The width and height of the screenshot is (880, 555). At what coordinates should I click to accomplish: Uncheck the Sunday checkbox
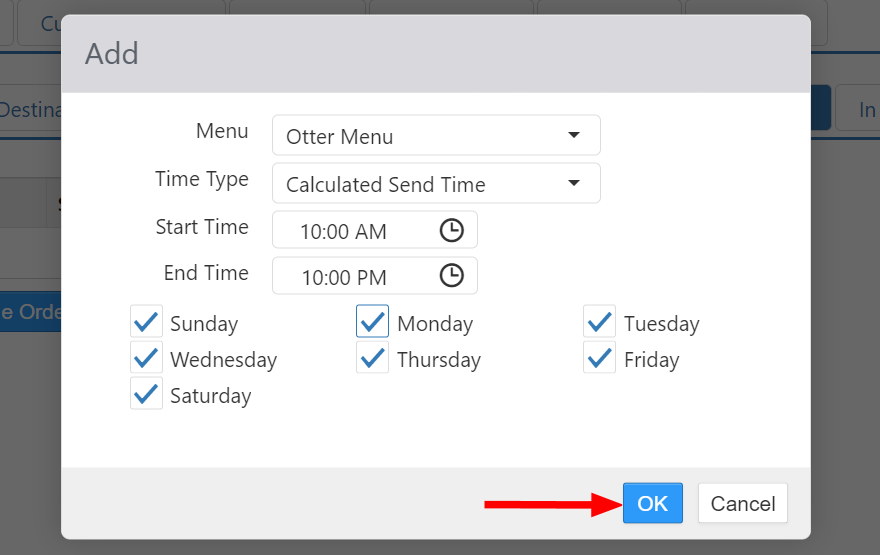[x=146, y=323]
